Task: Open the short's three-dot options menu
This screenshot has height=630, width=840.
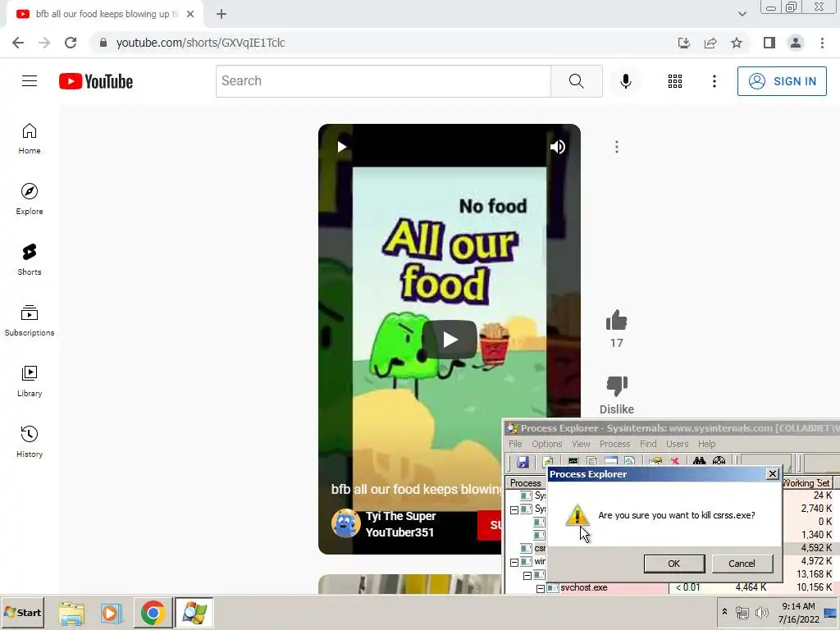Action: tap(617, 147)
